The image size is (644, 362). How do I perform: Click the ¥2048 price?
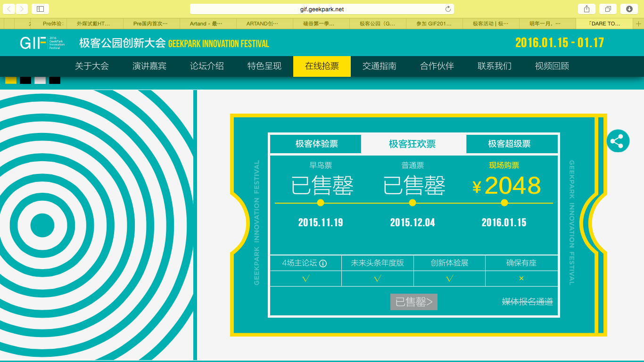(507, 186)
